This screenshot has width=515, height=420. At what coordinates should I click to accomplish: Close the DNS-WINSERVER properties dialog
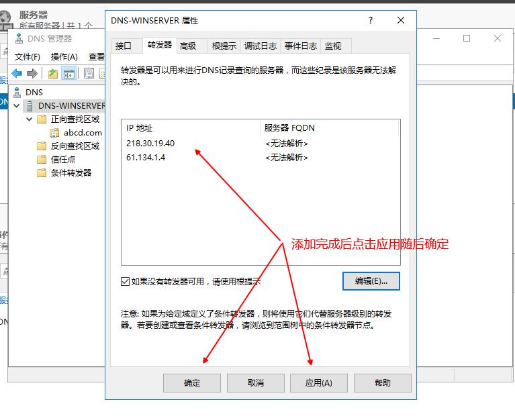(401, 20)
